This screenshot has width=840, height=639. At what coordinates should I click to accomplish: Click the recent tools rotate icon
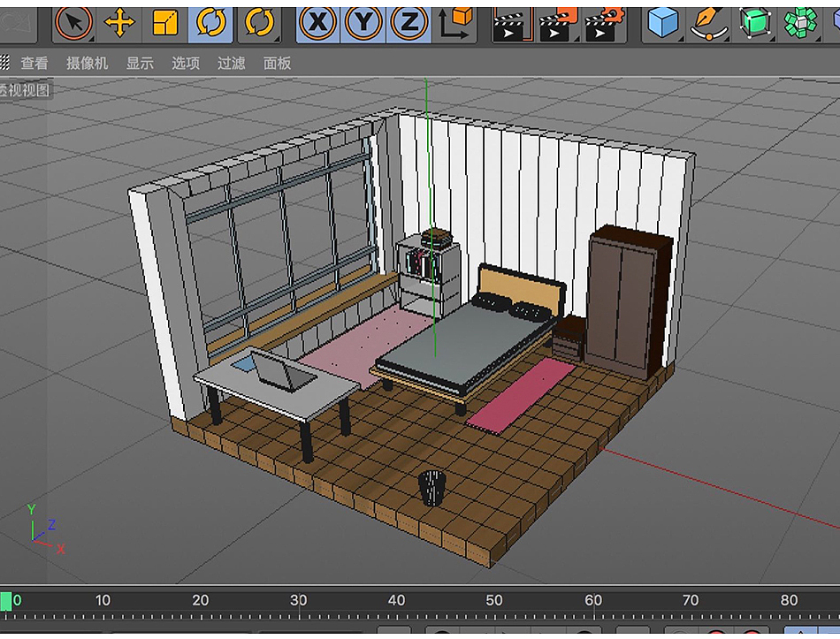pos(259,23)
